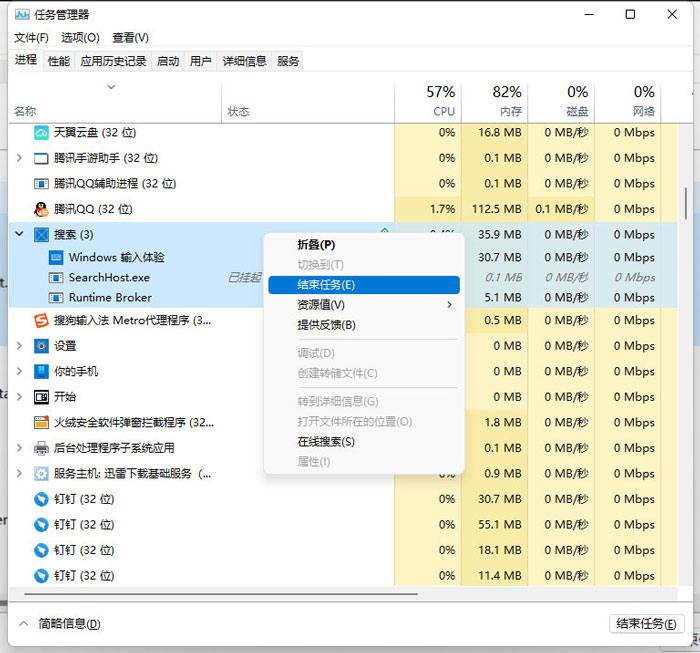This screenshot has height=653, width=700.
Task: Expand the 服务主机 迅雷下载基础服务 group
Action: pyautogui.click(x=19, y=473)
